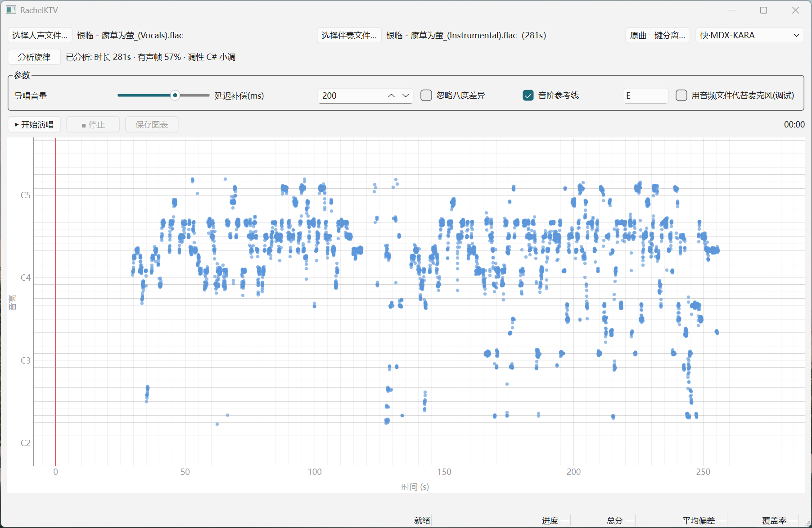
Task: Click 保存图表 button
Action: click(x=152, y=124)
